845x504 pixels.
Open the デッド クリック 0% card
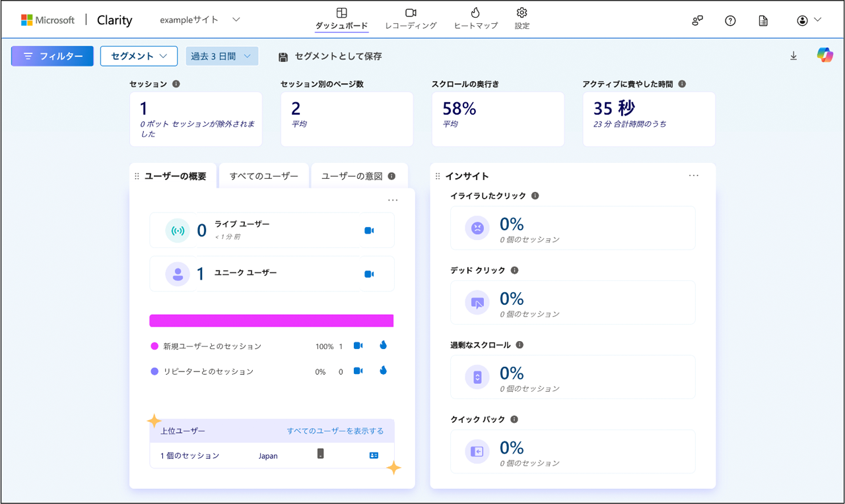tap(572, 303)
